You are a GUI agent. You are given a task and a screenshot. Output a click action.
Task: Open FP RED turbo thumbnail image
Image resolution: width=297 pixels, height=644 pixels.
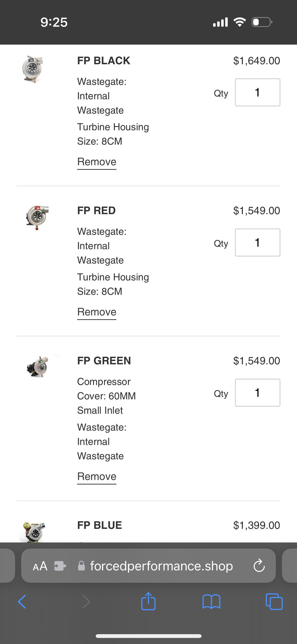point(37,217)
